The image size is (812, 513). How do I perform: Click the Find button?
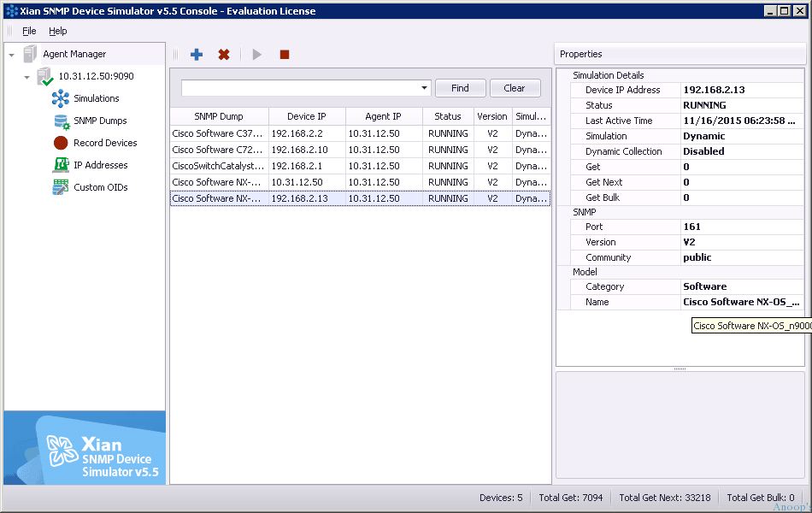point(461,88)
